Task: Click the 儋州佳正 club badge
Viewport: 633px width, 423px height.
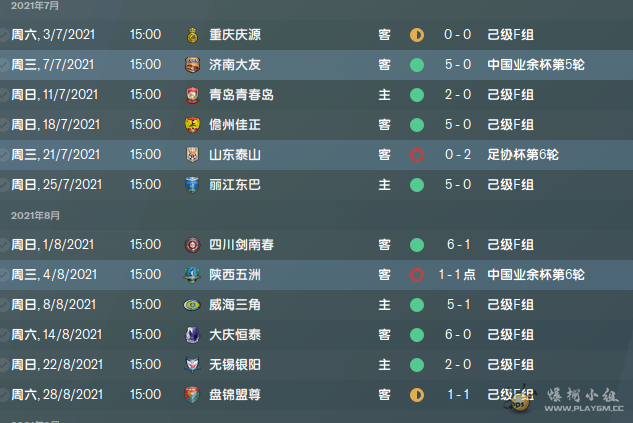Action: click(x=192, y=125)
